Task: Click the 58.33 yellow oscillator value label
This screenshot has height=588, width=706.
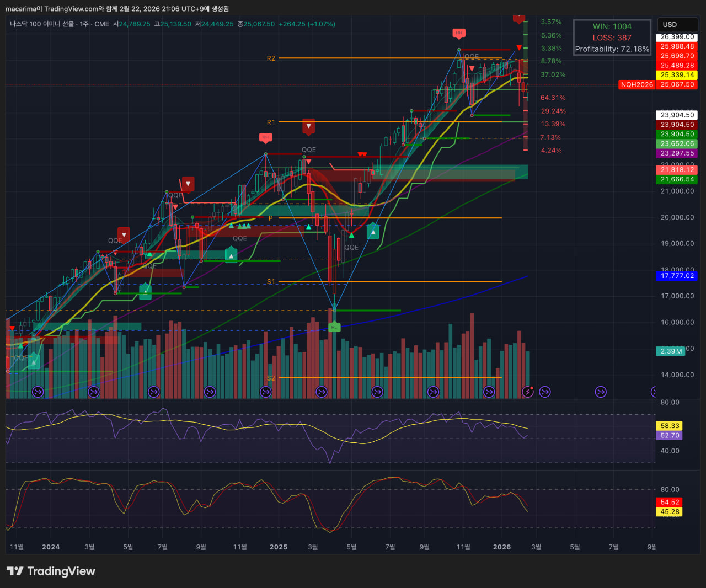Action: tap(670, 426)
